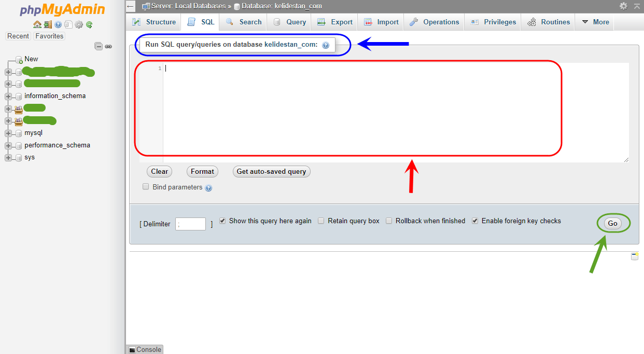Screen dimensions: 644x354
Task: Select performance_schema in database tree
Action: (x=57, y=145)
